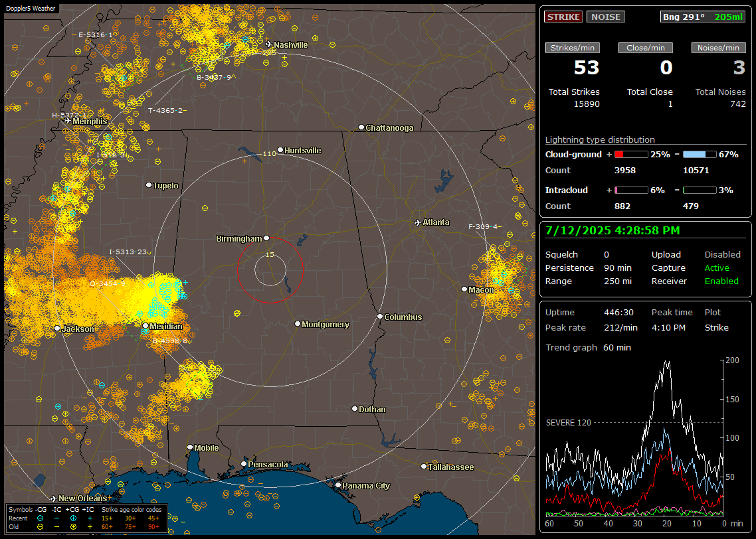This screenshot has height=539, width=756.
Task: Select the Birmingham city dot marker
Action: pos(266,238)
